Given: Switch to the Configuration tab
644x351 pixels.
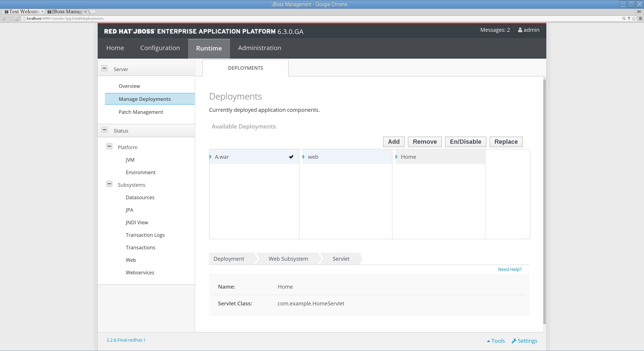Looking at the screenshot, I should pos(160,48).
